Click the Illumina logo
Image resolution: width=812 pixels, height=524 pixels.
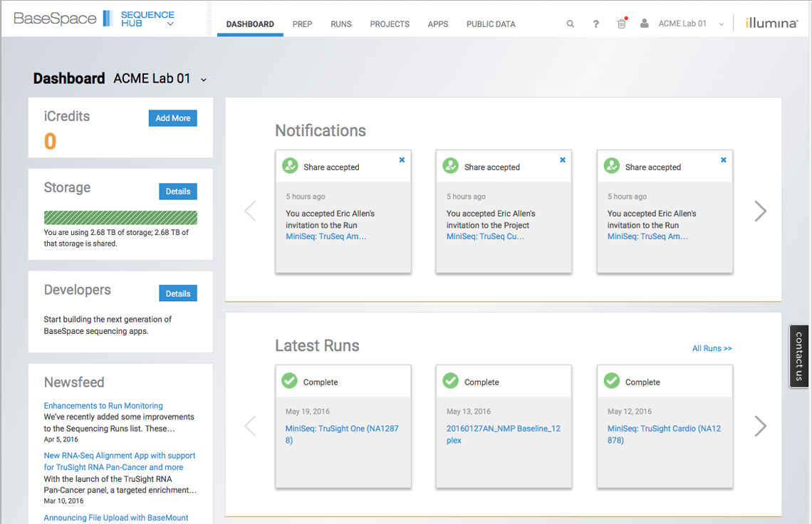(x=771, y=23)
